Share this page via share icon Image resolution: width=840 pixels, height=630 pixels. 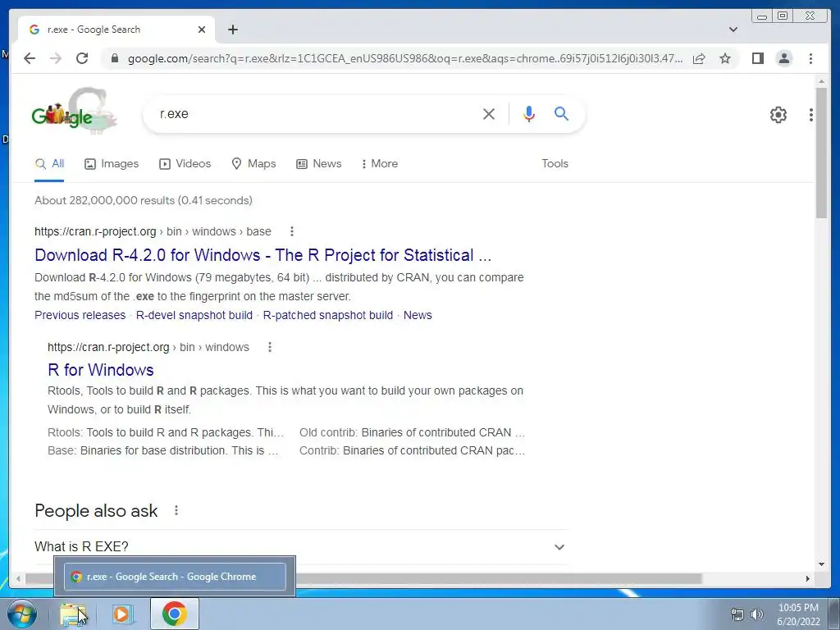click(x=699, y=58)
